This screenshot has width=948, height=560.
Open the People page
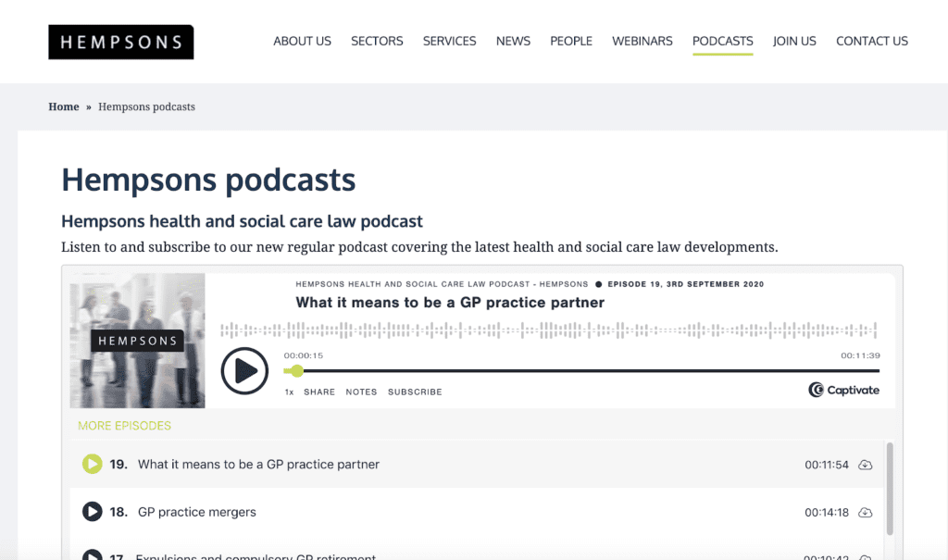571,41
